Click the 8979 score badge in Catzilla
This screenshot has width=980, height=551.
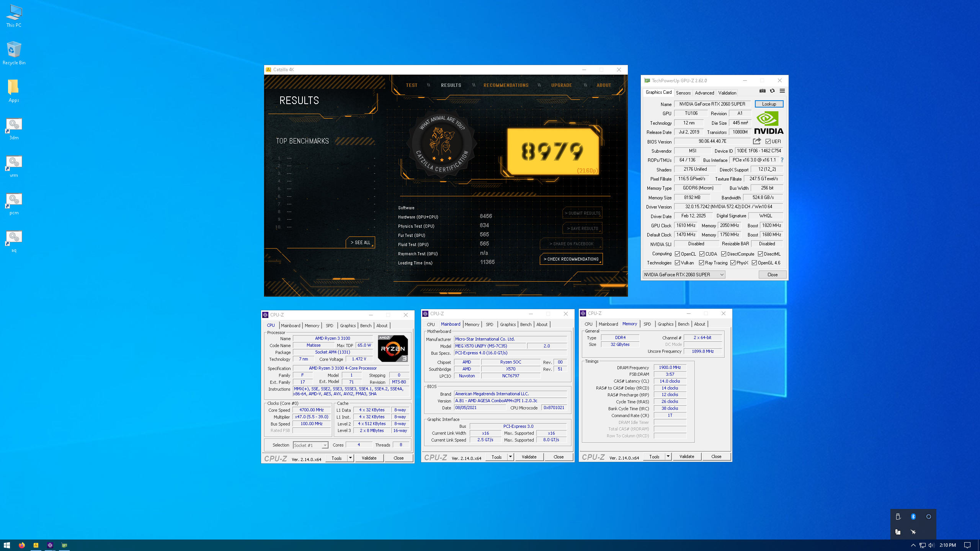point(552,151)
